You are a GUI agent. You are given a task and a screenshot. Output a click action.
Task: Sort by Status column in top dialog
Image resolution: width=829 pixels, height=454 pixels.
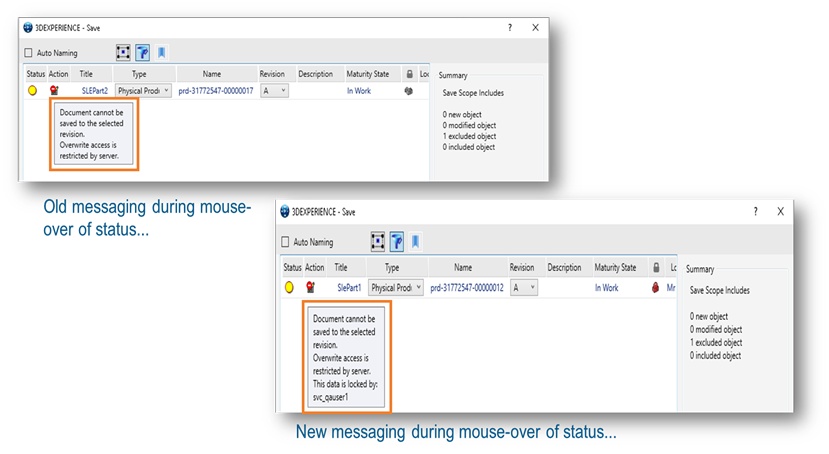[x=35, y=74]
